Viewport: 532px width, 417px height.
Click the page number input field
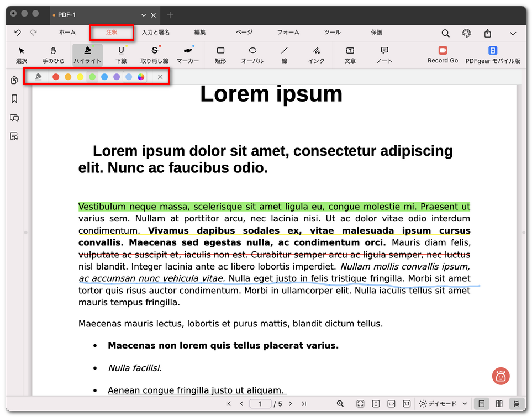pos(260,404)
